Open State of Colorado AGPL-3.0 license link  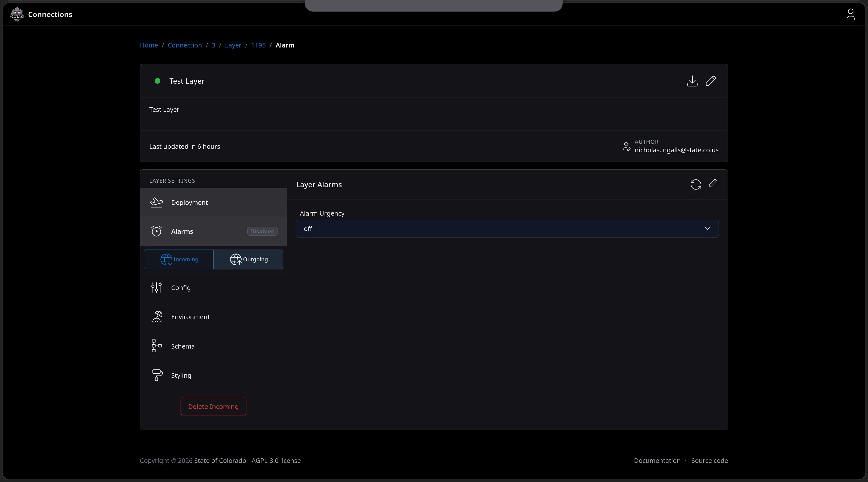click(247, 460)
